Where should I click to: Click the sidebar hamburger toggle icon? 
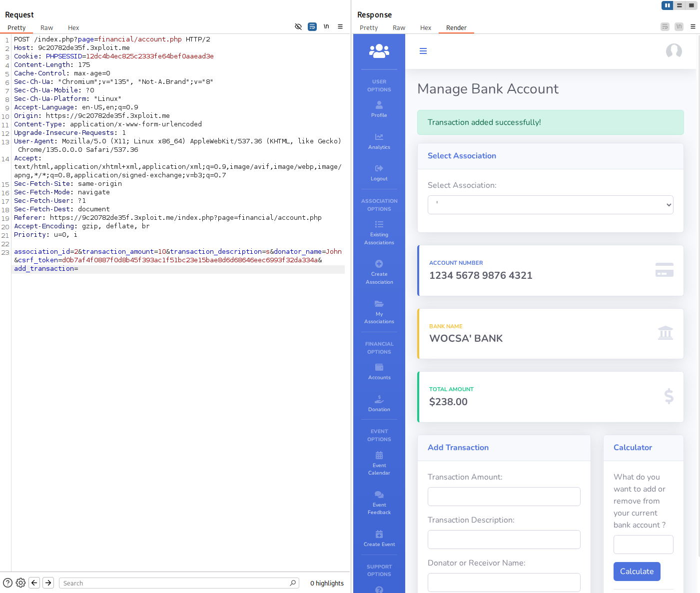point(423,51)
